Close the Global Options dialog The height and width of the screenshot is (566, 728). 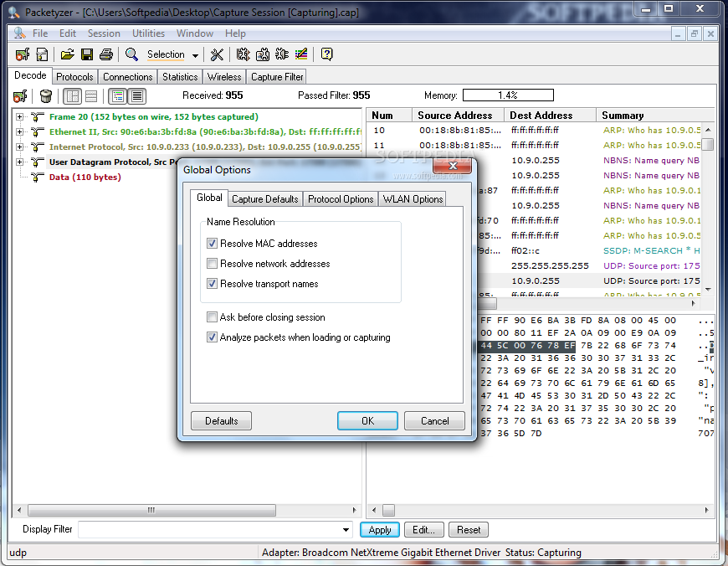point(452,166)
